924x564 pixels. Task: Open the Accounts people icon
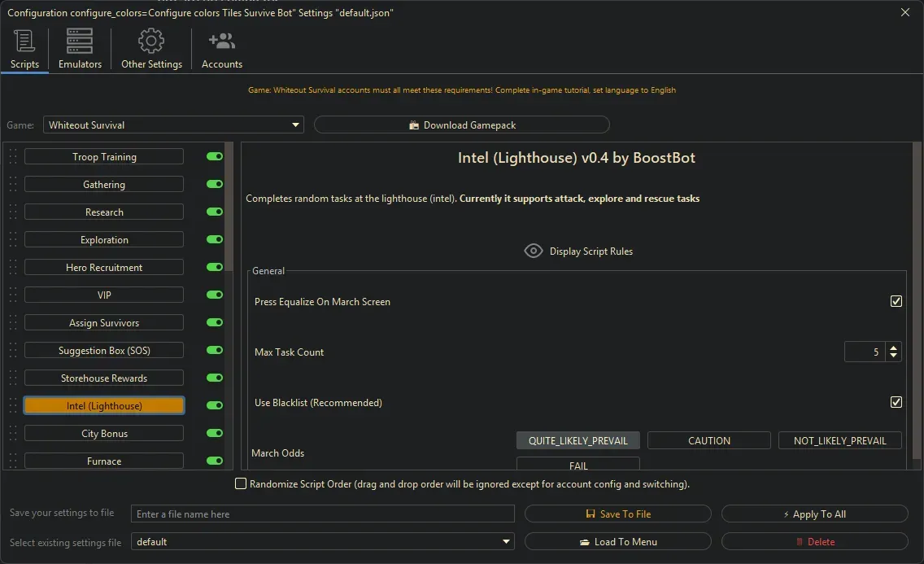pyautogui.click(x=221, y=42)
